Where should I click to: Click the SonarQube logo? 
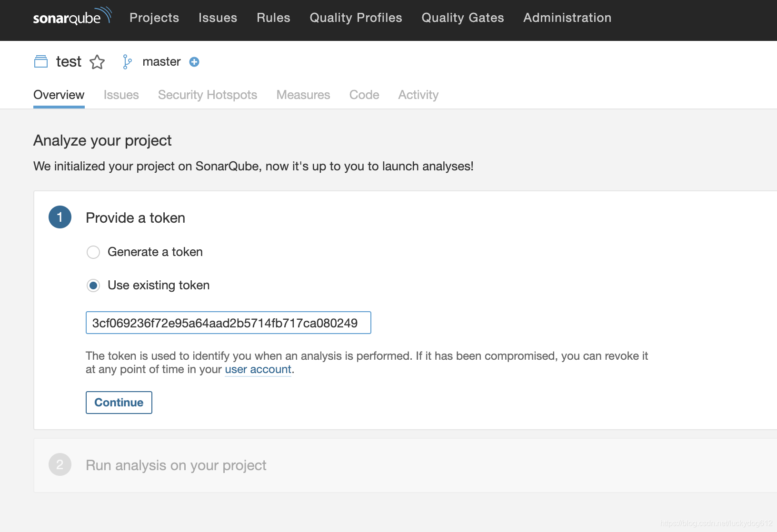point(72,17)
